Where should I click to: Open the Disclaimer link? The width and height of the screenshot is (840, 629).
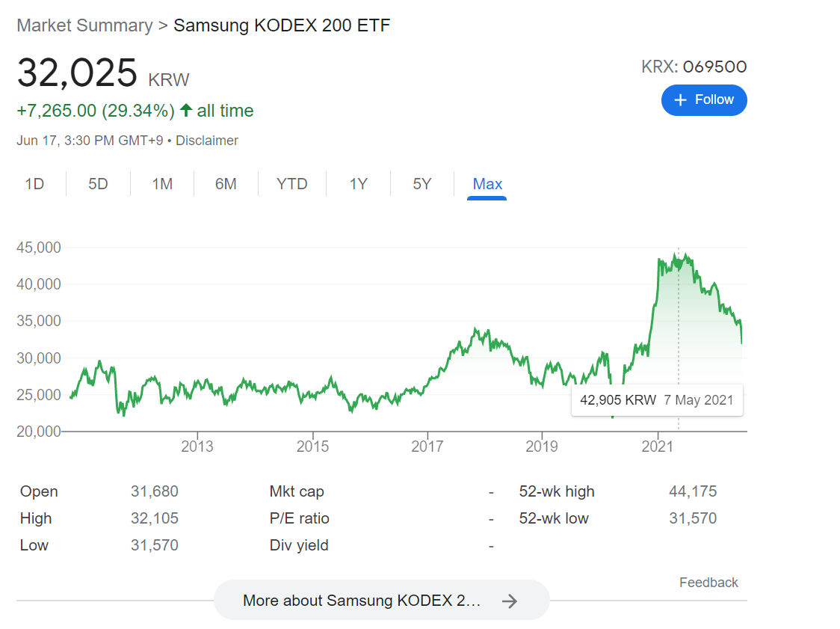(x=207, y=141)
